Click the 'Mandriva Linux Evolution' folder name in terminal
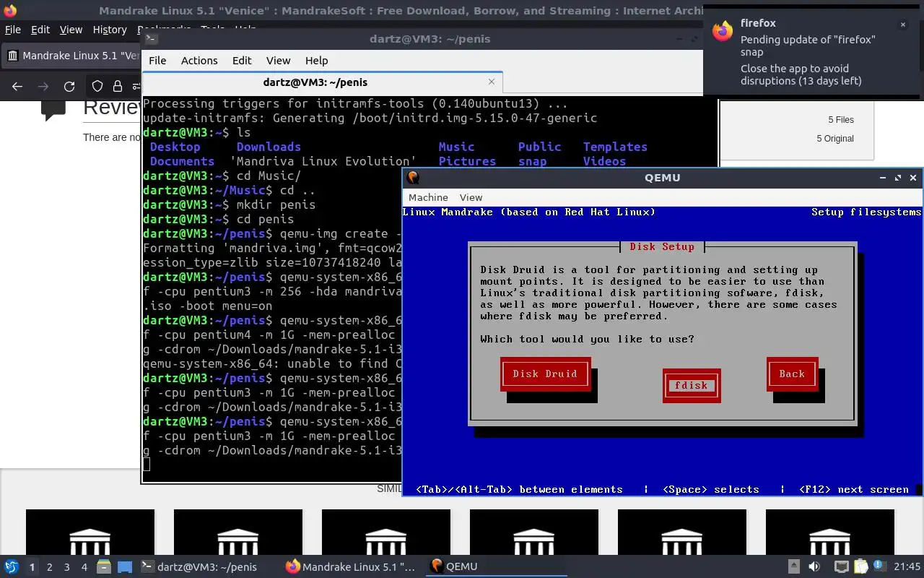The image size is (924, 578). pos(323,161)
